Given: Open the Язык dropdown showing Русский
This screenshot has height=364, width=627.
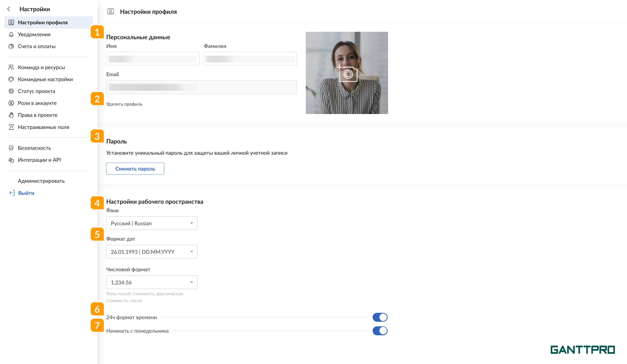Looking at the screenshot, I should pyautogui.click(x=151, y=223).
